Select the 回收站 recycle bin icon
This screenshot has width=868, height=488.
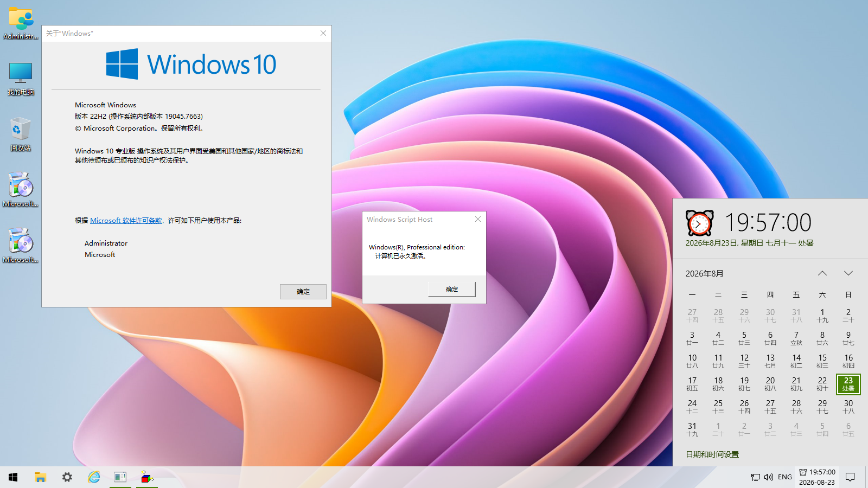[21, 134]
